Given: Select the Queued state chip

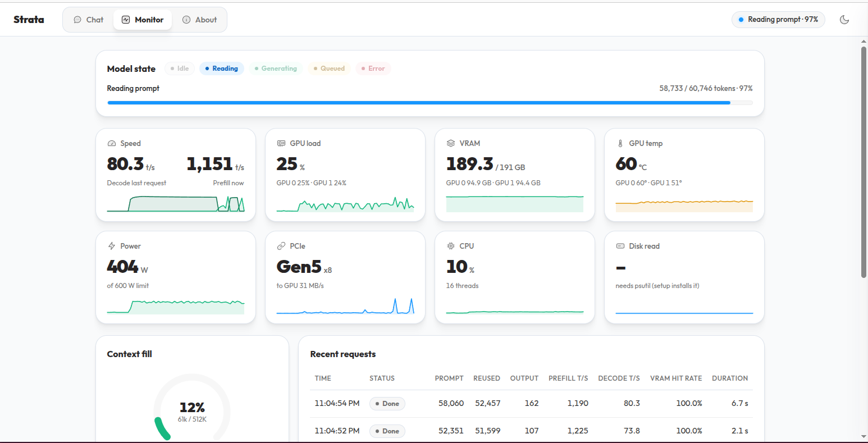Looking at the screenshot, I should pyautogui.click(x=330, y=68).
